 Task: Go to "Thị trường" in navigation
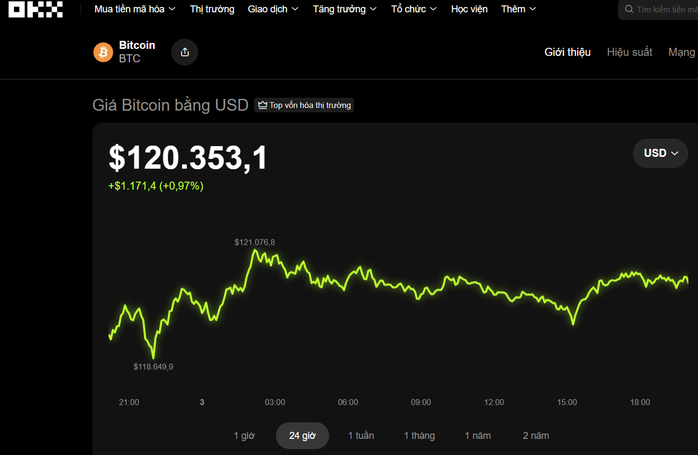click(x=212, y=9)
